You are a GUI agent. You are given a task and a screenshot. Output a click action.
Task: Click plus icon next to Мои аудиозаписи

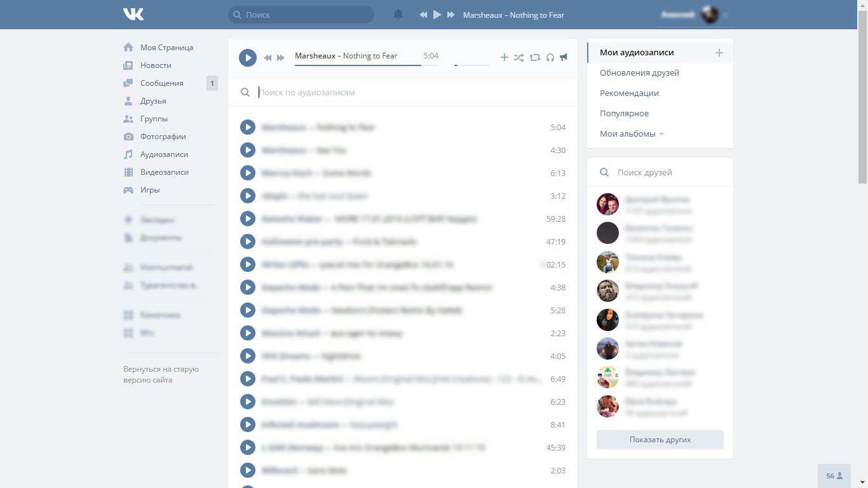[719, 53]
